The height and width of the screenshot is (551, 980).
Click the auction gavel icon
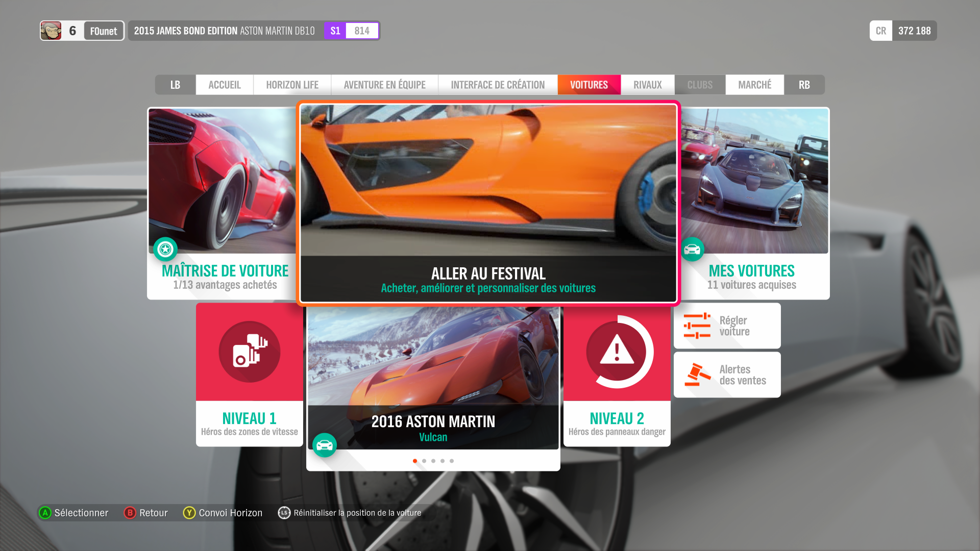tap(697, 374)
